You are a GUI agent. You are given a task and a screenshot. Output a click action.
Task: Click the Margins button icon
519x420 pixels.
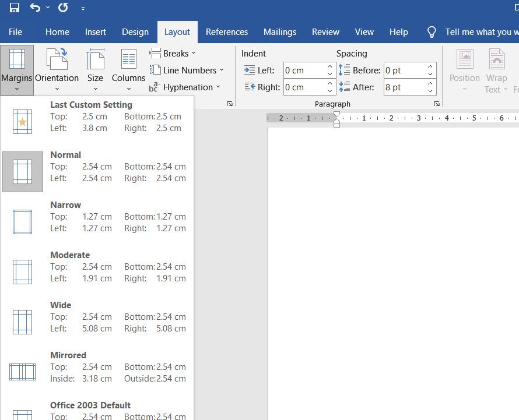pos(17,59)
